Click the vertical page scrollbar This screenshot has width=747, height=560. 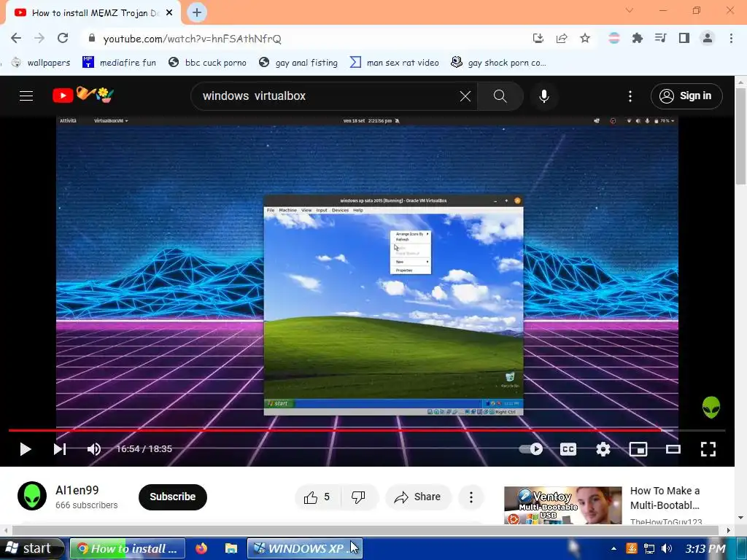[x=740, y=136]
